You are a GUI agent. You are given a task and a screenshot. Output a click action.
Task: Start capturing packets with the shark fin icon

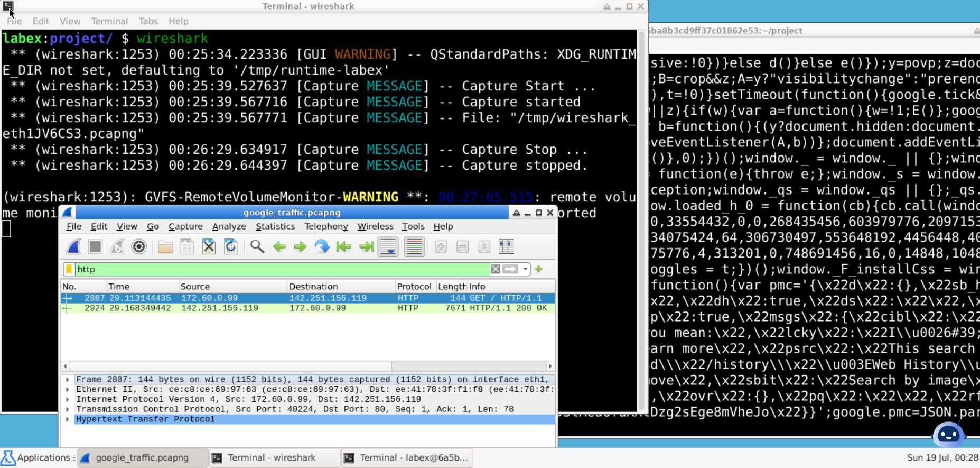(x=74, y=246)
